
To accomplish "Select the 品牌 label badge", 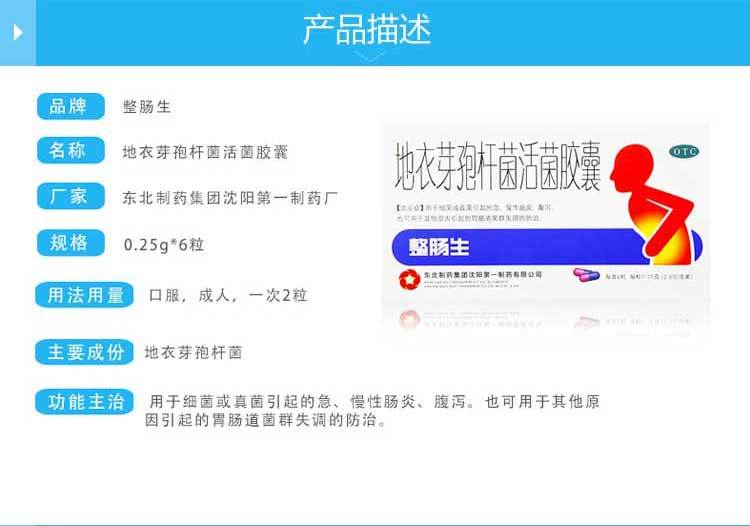I will (x=71, y=106).
